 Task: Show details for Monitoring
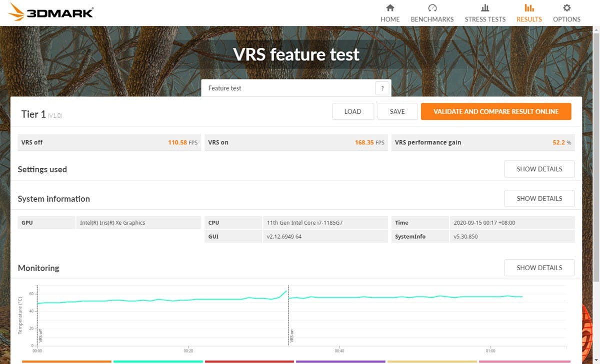point(539,268)
